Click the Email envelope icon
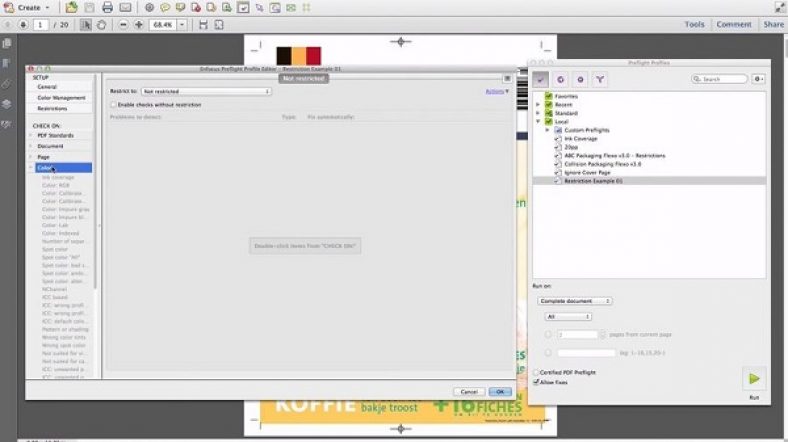788x442 pixels. click(125, 8)
